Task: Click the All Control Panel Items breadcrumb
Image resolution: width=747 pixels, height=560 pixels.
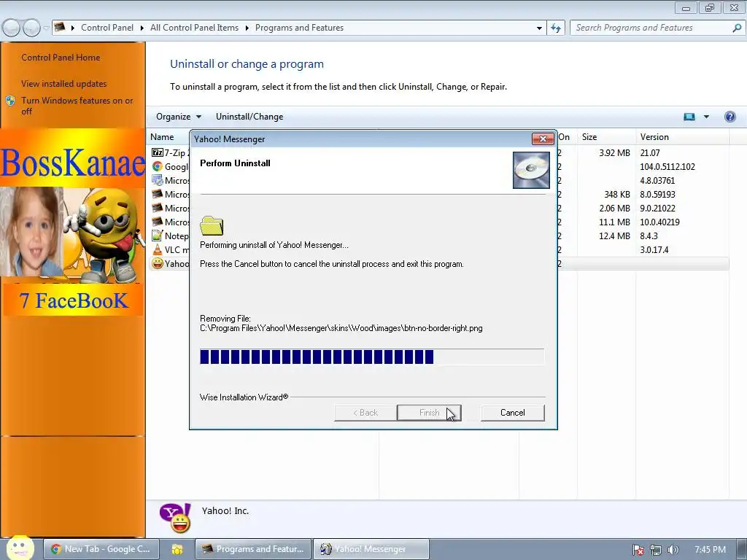Action: tap(194, 28)
